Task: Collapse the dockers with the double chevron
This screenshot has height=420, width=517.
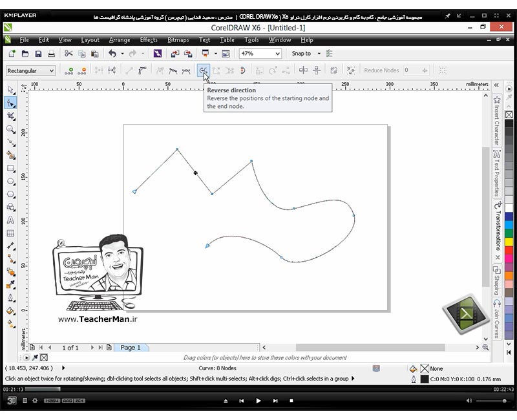Action: point(496,85)
